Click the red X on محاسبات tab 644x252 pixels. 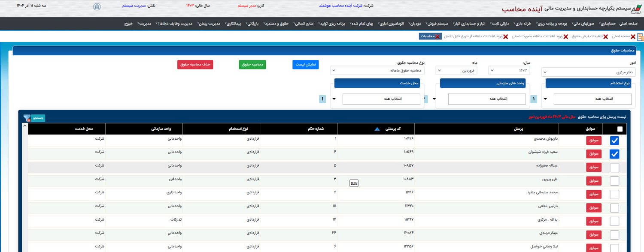pos(437,37)
